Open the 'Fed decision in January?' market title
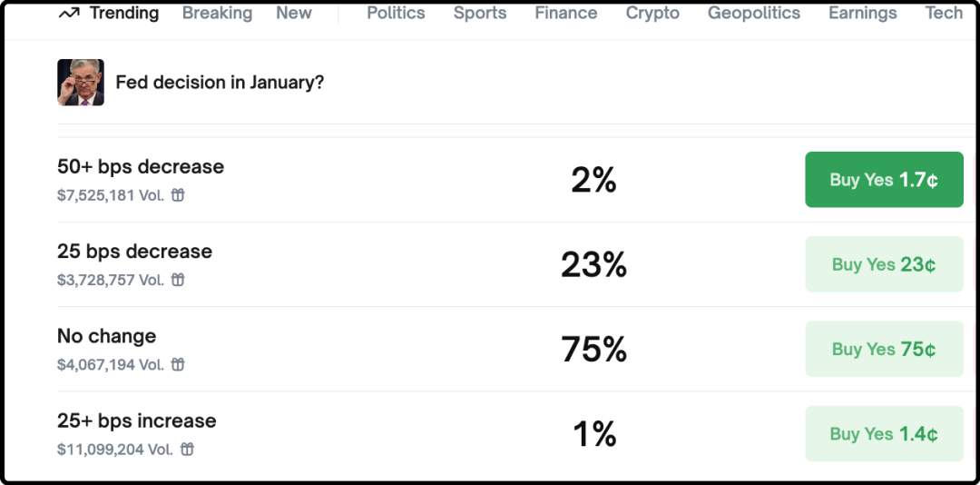This screenshot has height=485, width=980. (220, 83)
